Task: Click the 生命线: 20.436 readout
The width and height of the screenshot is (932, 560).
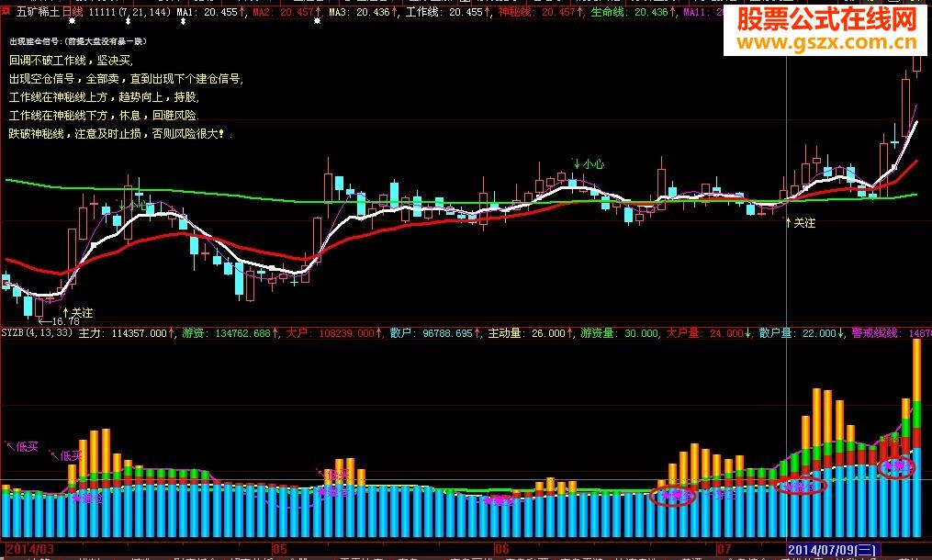Action: click(633, 12)
